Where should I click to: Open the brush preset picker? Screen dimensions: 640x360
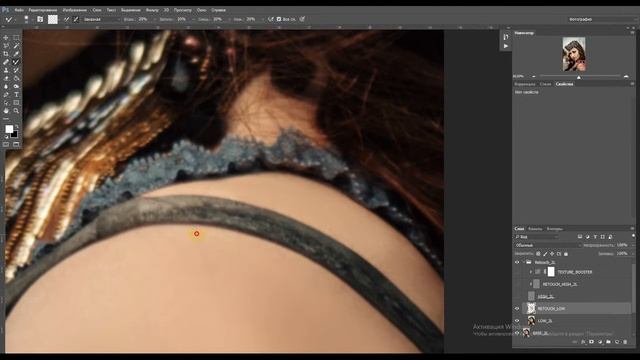[x=26, y=19]
